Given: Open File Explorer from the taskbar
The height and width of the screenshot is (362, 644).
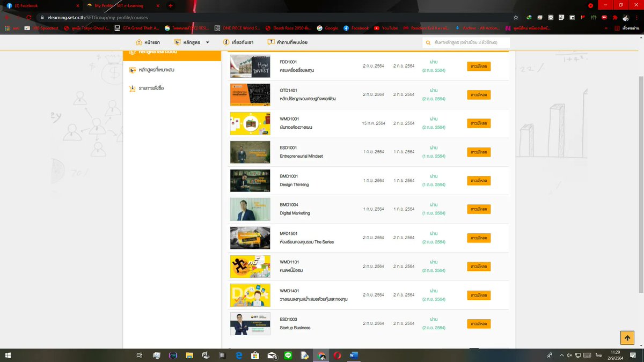Looking at the screenshot, I should click(189, 355).
